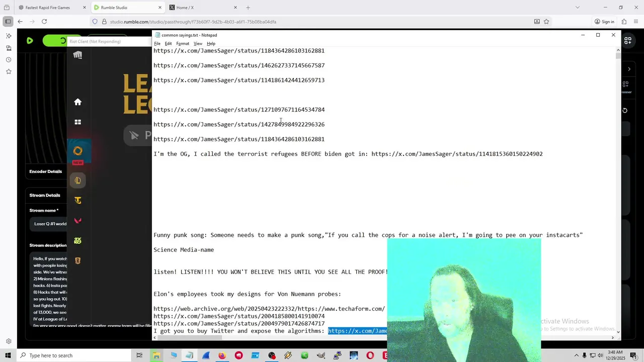
Task: Toggle the Firefox sidebar button
Action: (x=8, y=22)
